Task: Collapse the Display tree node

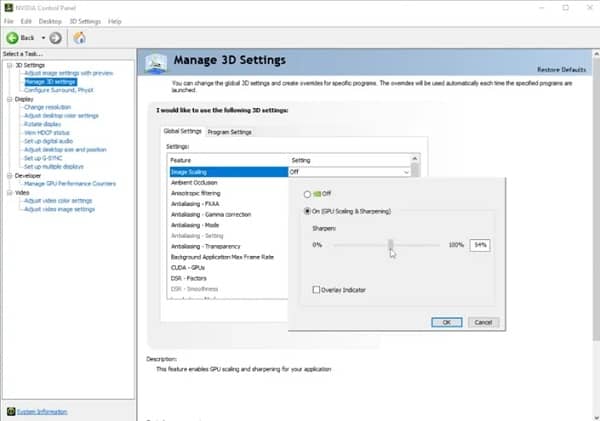Action: coord(10,99)
